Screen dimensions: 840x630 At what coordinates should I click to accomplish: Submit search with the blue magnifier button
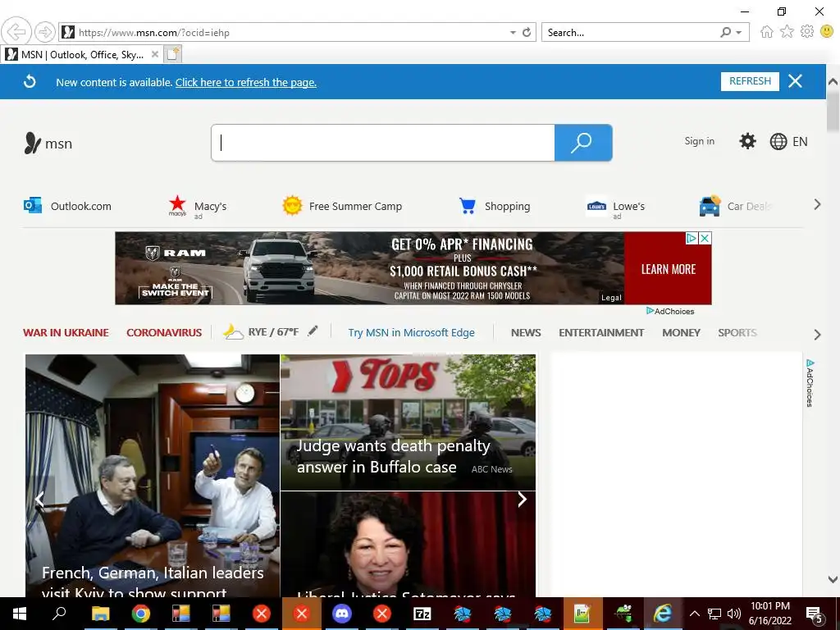[583, 143]
